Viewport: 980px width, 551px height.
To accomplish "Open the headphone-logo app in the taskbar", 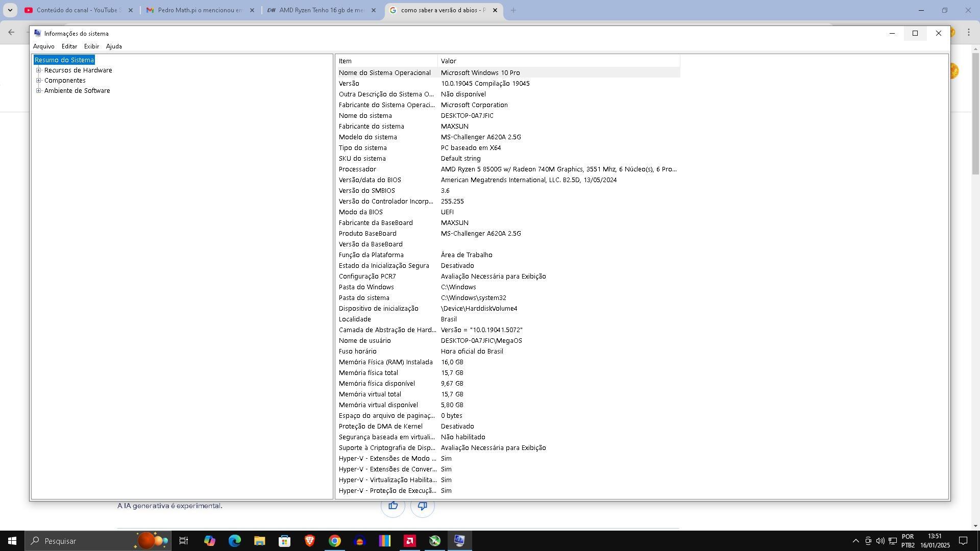I will pyautogui.click(x=359, y=541).
